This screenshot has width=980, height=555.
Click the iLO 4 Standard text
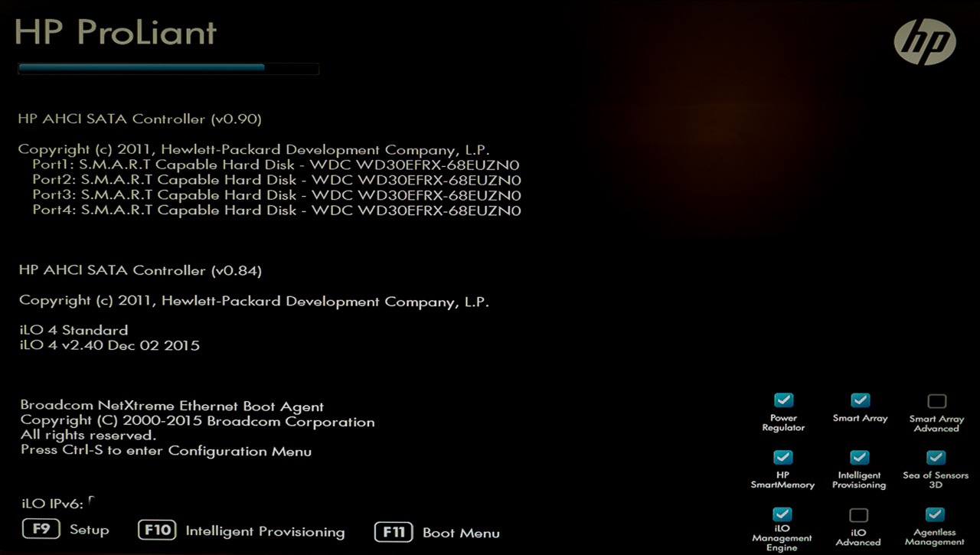[x=73, y=331]
